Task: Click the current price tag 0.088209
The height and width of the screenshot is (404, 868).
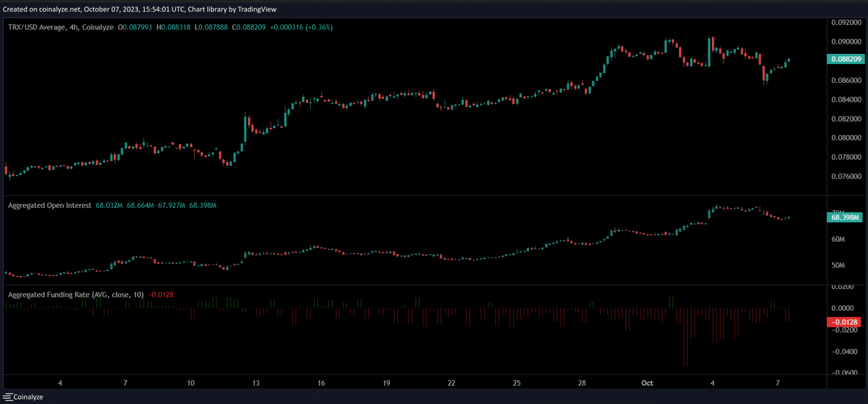Action: click(846, 59)
